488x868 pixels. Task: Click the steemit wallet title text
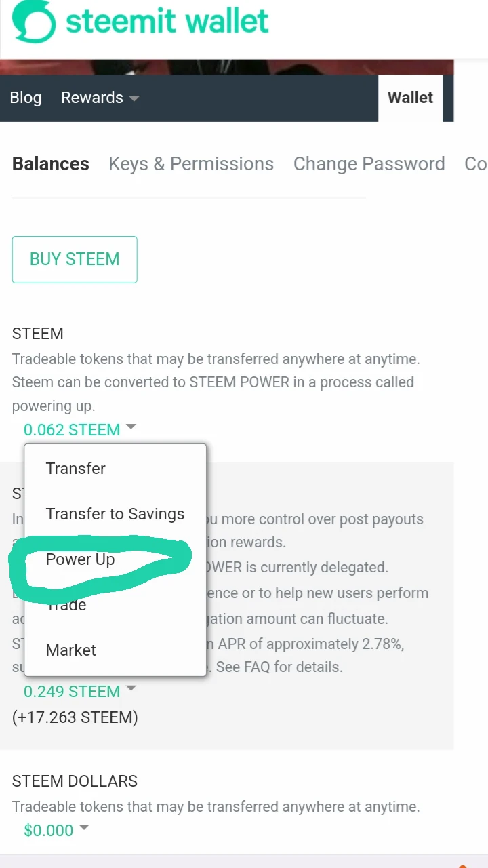point(167,20)
